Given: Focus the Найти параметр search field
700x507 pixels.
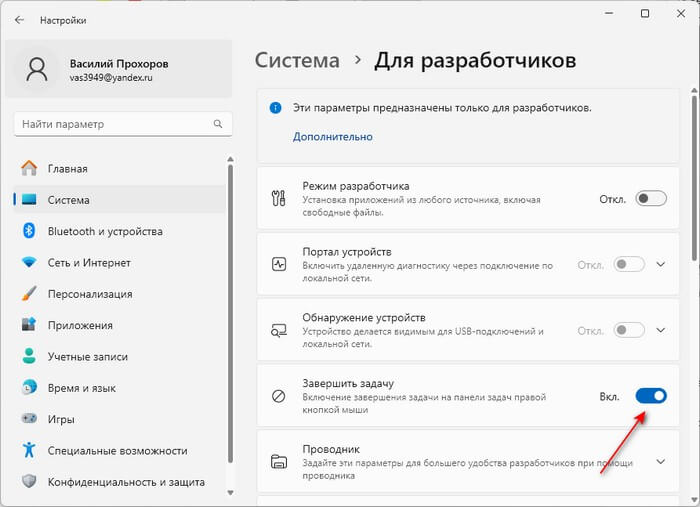Looking at the screenshot, I should coord(123,124).
